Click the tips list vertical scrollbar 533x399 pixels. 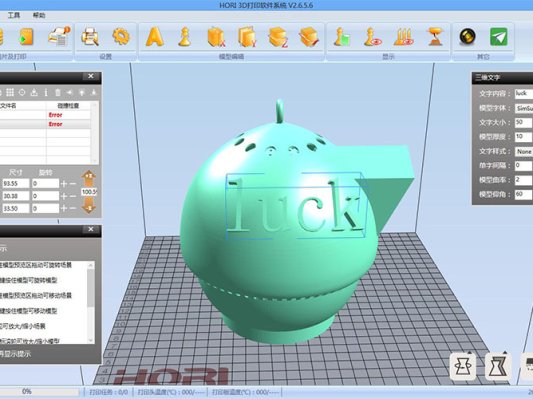point(91,302)
